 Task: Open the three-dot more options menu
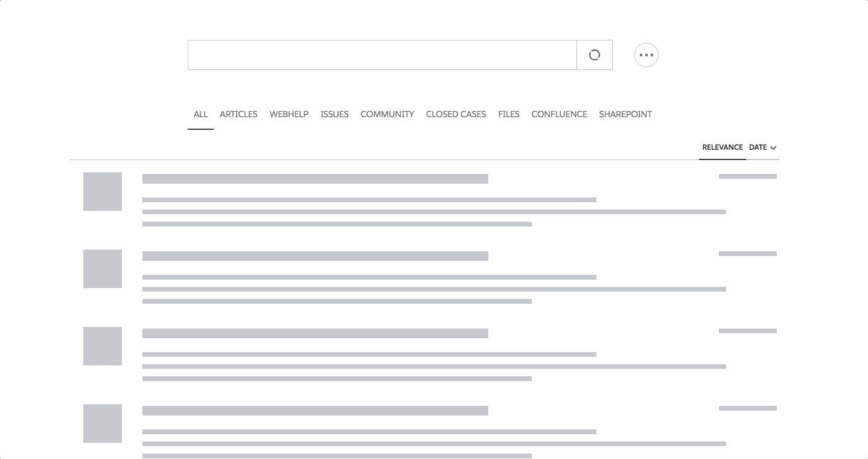pyautogui.click(x=646, y=55)
